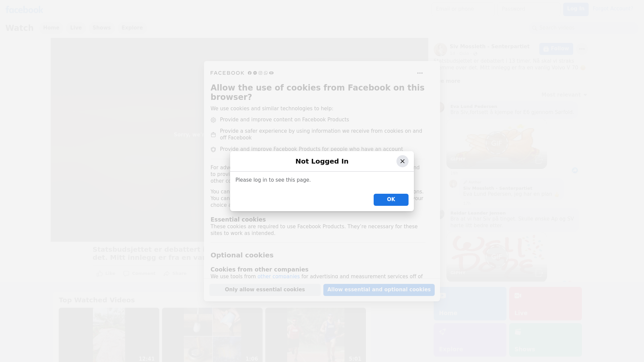Expand Most relevant comment sorting
The image size is (644, 362).
pos(564,95)
